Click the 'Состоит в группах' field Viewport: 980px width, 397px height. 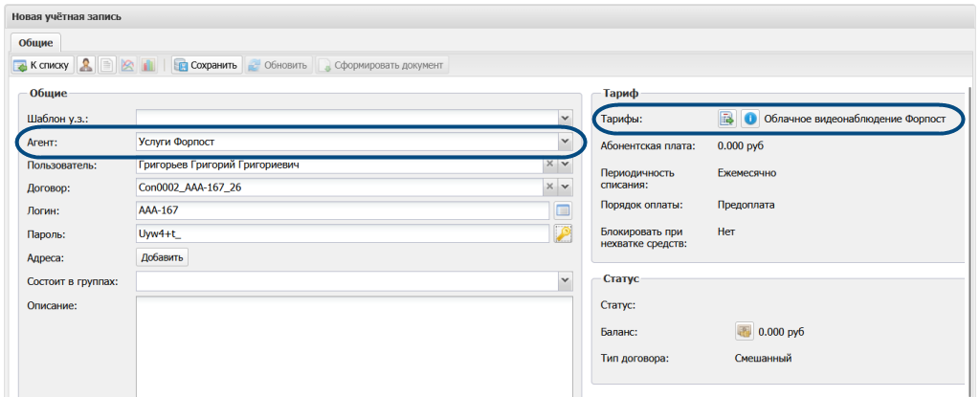(346, 280)
